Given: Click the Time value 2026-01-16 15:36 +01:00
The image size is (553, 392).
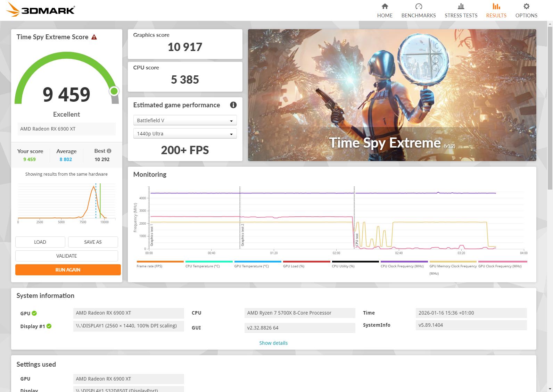Looking at the screenshot, I should 471,313.
